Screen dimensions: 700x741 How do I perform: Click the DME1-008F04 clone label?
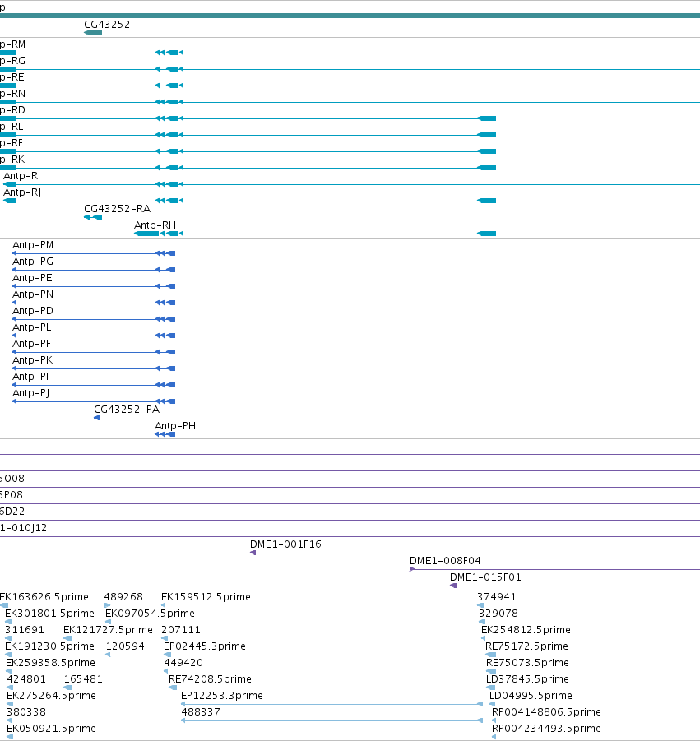click(445, 561)
